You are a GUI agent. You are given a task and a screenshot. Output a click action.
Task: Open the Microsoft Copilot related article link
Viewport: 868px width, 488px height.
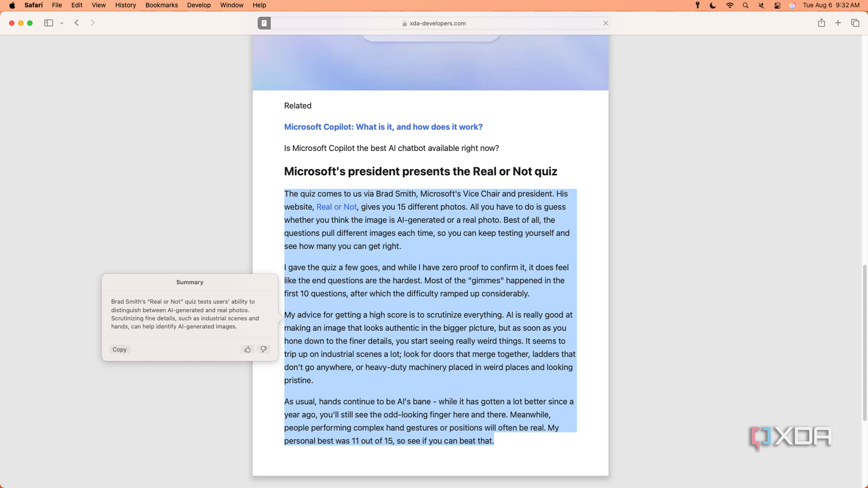pos(383,127)
